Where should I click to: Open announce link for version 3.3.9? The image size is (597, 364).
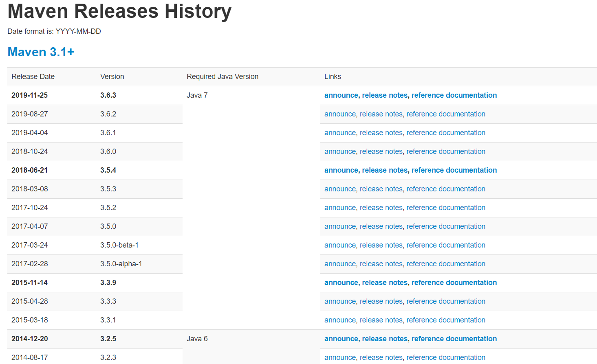341,283
